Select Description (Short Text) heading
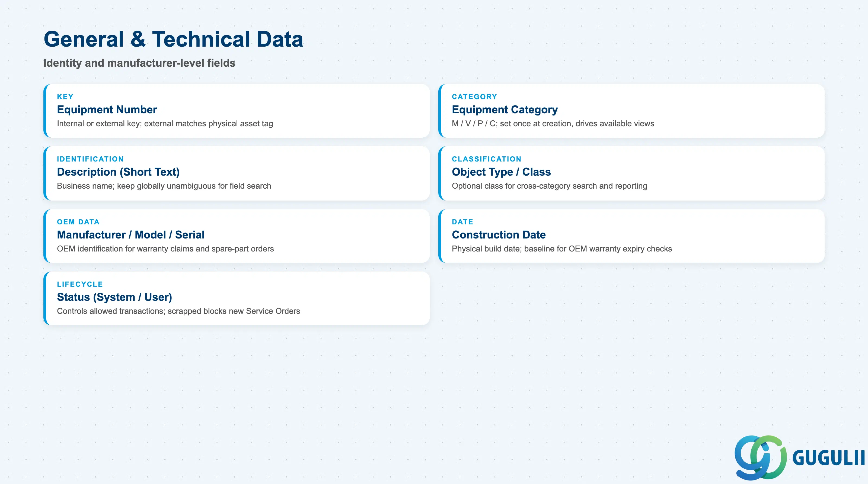Screen dimensions: 868x484 coord(118,172)
